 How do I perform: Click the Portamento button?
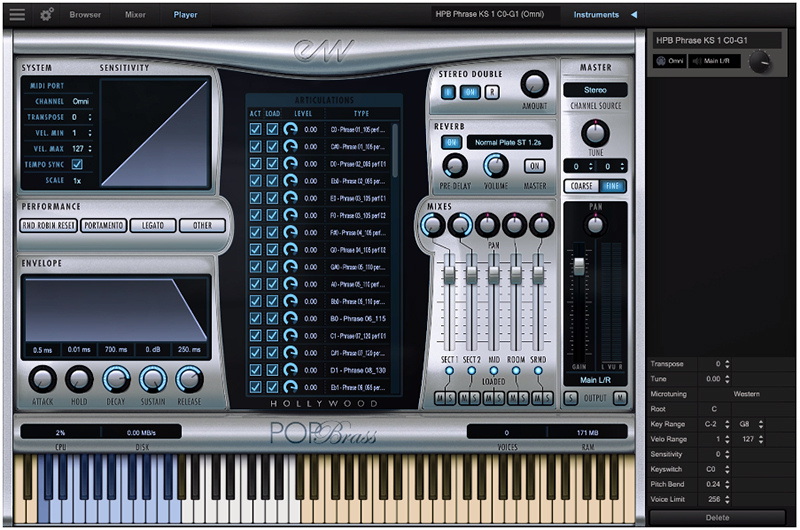click(104, 225)
